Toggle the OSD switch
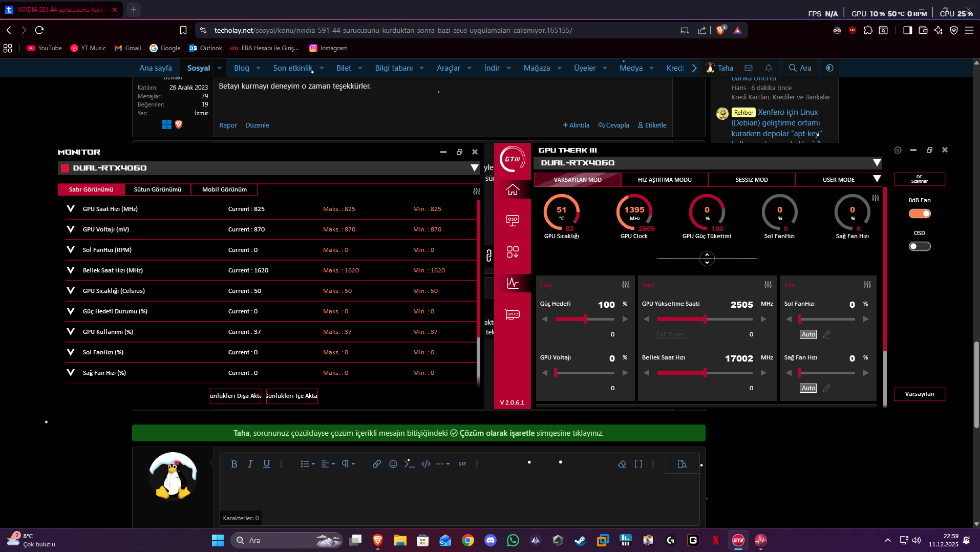Screen dimensions: 980x552 coord(920,246)
